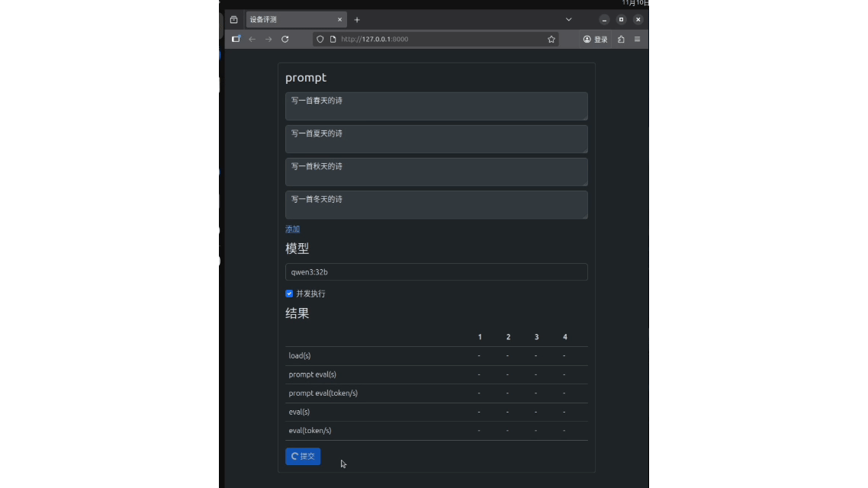This screenshot has width=868, height=488.
Task: Click the page info icon in address bar
Action: tap(332, 39)
